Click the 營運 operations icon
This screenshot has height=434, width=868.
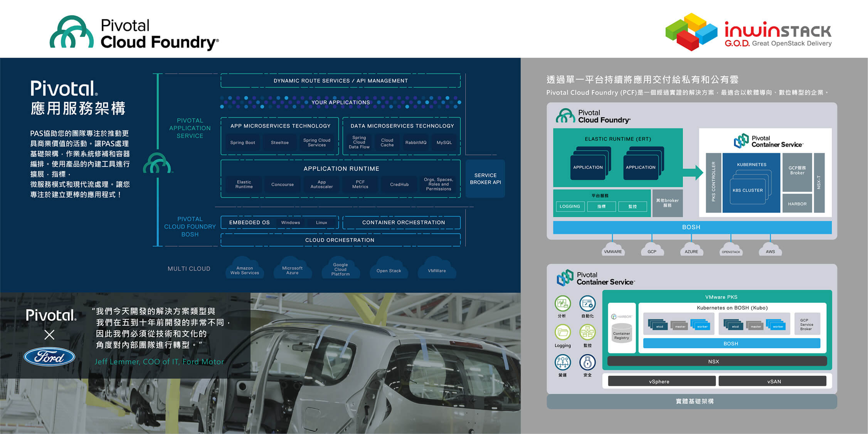tap(562, 362)
